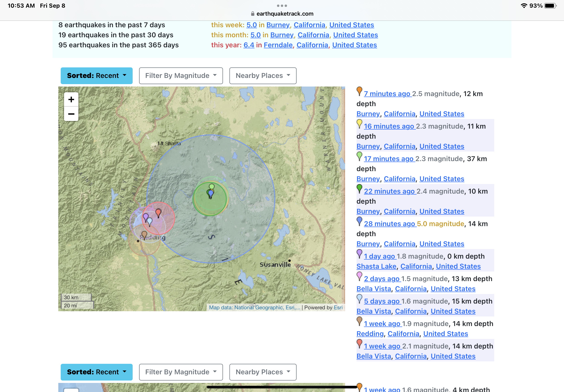
Task: Open the 28 minutes ago earthquake link
Action: (x=389, y=224)
